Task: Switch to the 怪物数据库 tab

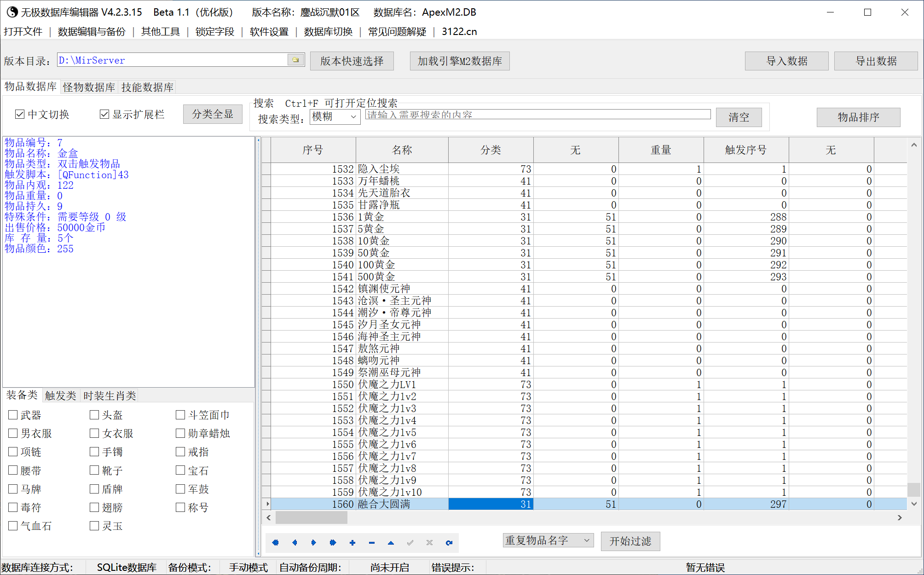Action: [x=89, y=87]
